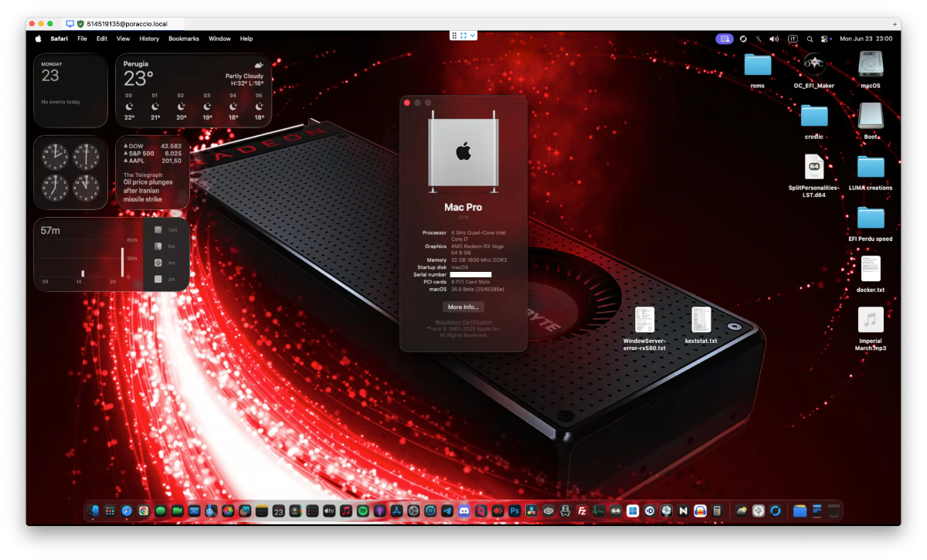This screenshot has height=560, width=927.
Task: Open Trash in the Dock
Action: click(x=834, y=511)
